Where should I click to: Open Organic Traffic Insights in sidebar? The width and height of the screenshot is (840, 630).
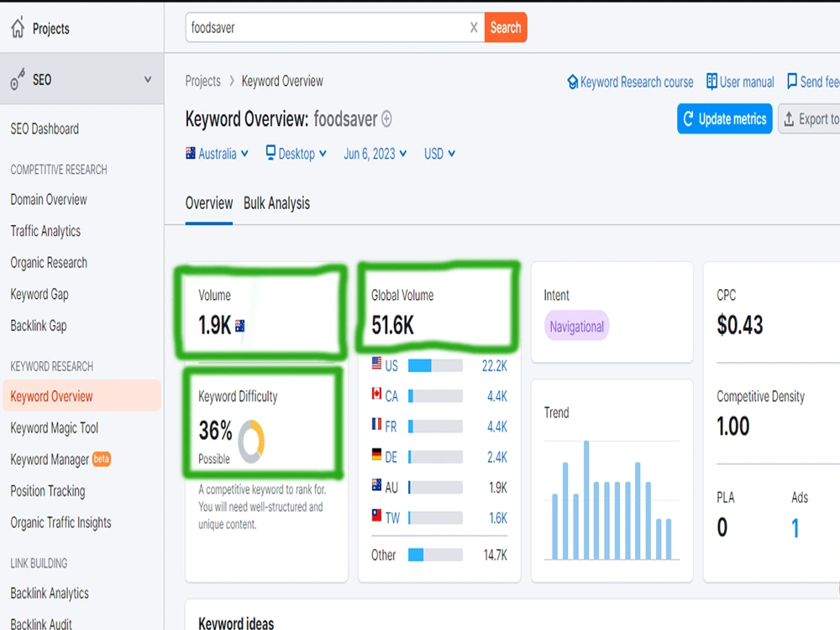(x=61, y=522)
